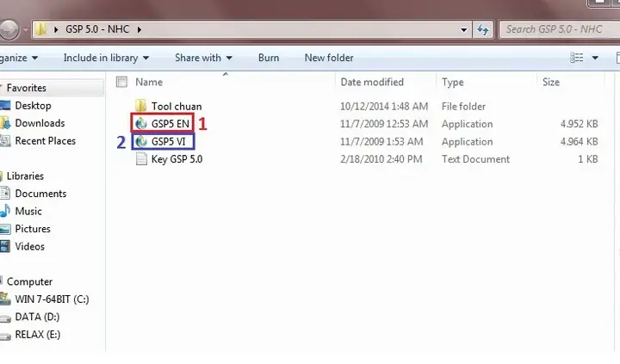Open the address bar history dropdown arrow
The width and height of the screenshot is (620, 364).
463,29
